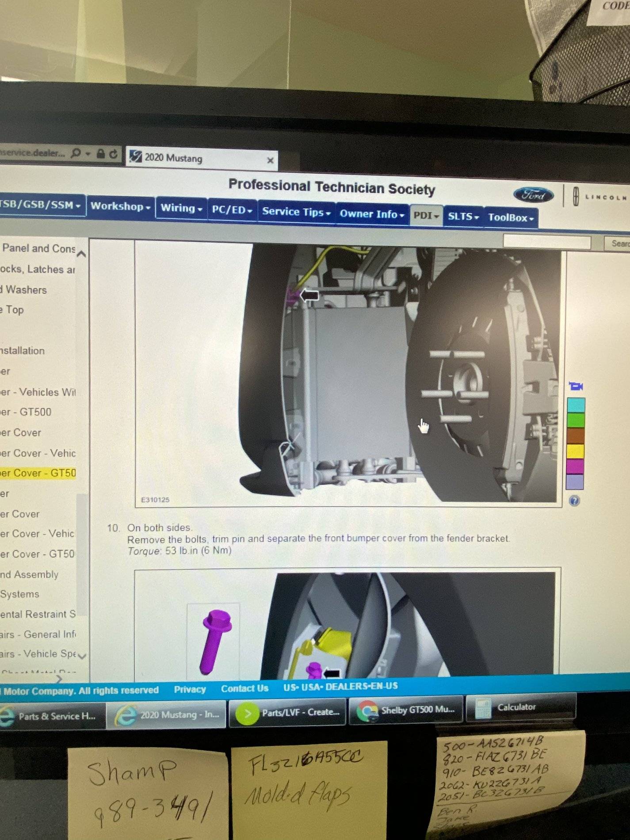The width and height of the screenshot is (630, 840).
Task: Select the 2020 Mustang browser tab
Action: point(201,158)
